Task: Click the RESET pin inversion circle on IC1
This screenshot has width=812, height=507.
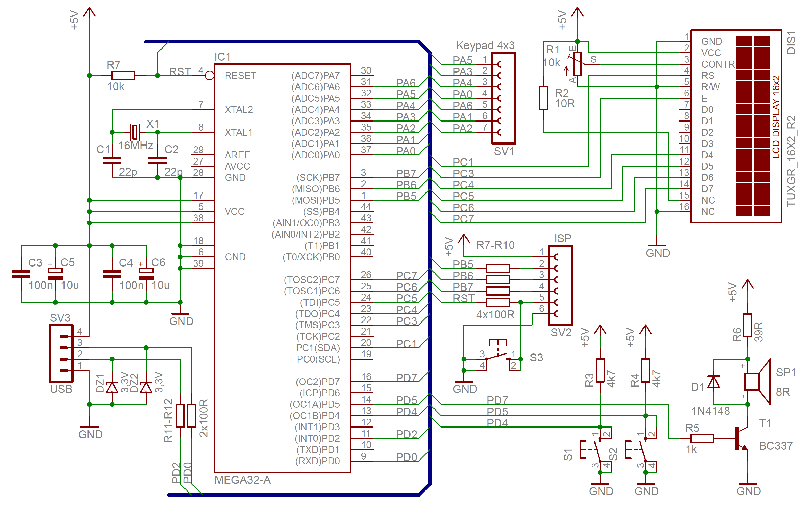Action: tap(210, 75)
